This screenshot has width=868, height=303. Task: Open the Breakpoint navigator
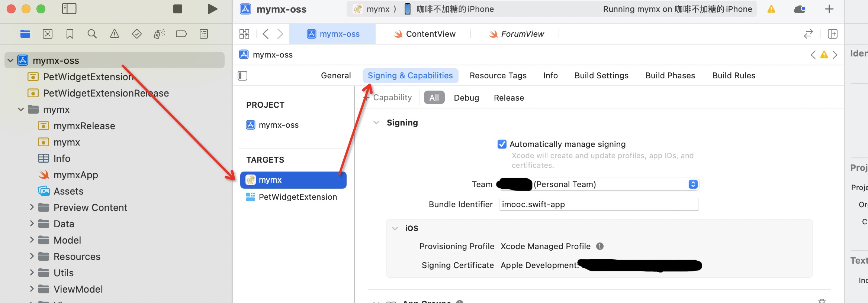(x=181, y=34)
